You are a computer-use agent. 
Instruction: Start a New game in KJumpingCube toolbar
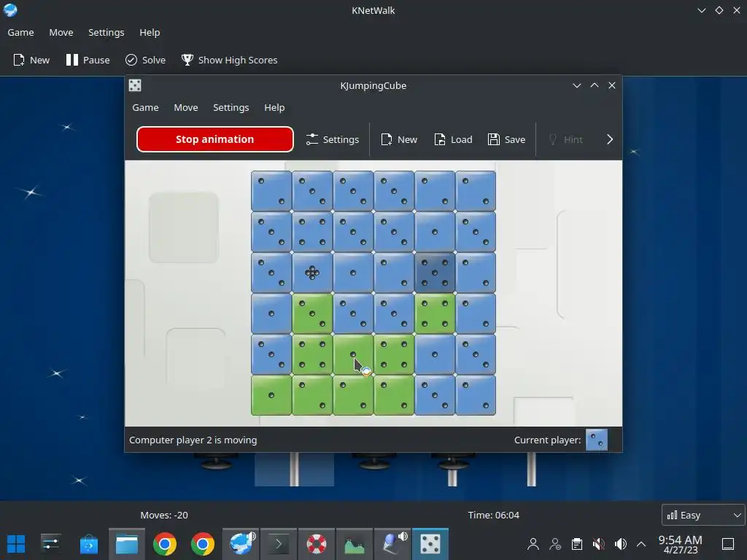[x=399, y=139]
